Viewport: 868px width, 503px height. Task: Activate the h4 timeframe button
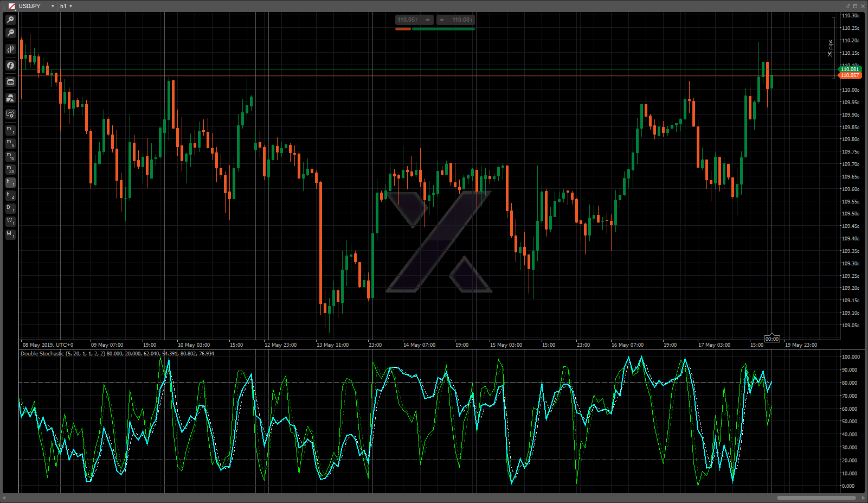[x=10, y=196]
